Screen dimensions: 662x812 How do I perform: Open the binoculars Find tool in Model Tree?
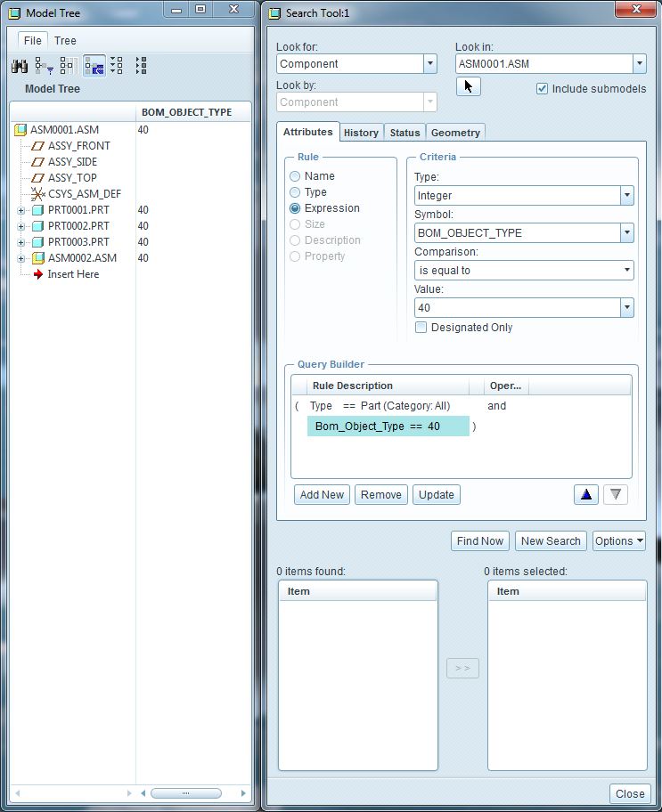(20, 66)
